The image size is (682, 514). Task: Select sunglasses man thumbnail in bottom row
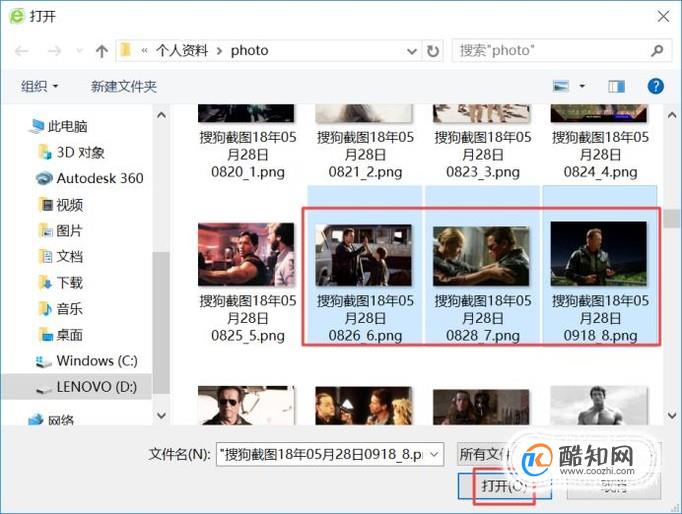tap(246, 405)
